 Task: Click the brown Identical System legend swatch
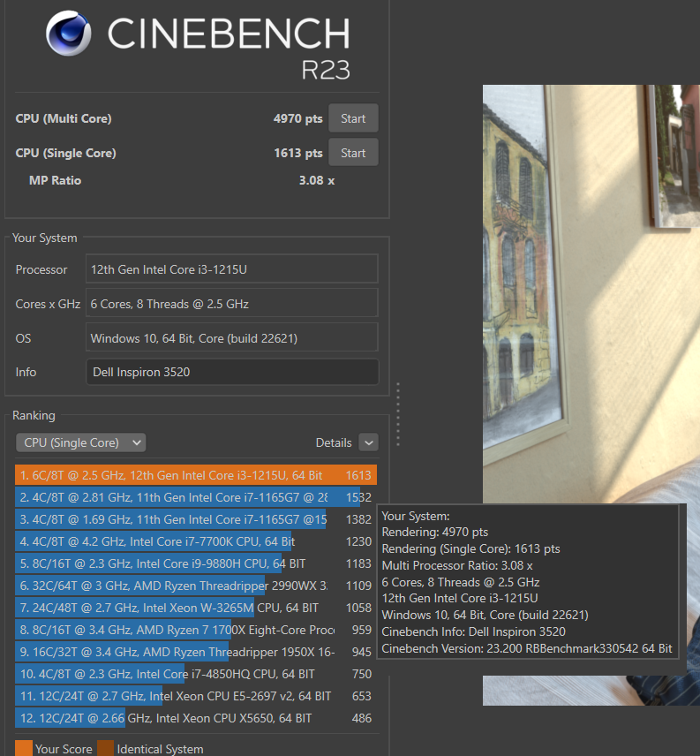[x=106, y=748]
